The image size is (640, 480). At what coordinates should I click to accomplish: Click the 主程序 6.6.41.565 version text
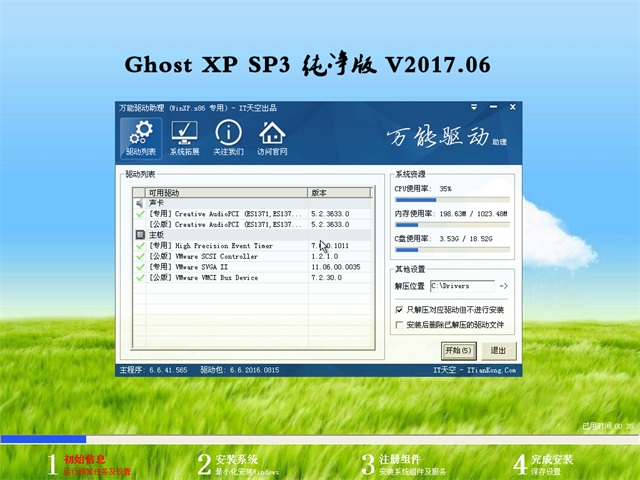coord(153,370)
